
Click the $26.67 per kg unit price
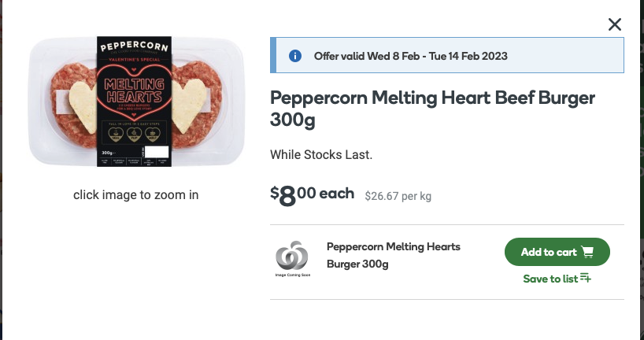(x=398, y=196)
